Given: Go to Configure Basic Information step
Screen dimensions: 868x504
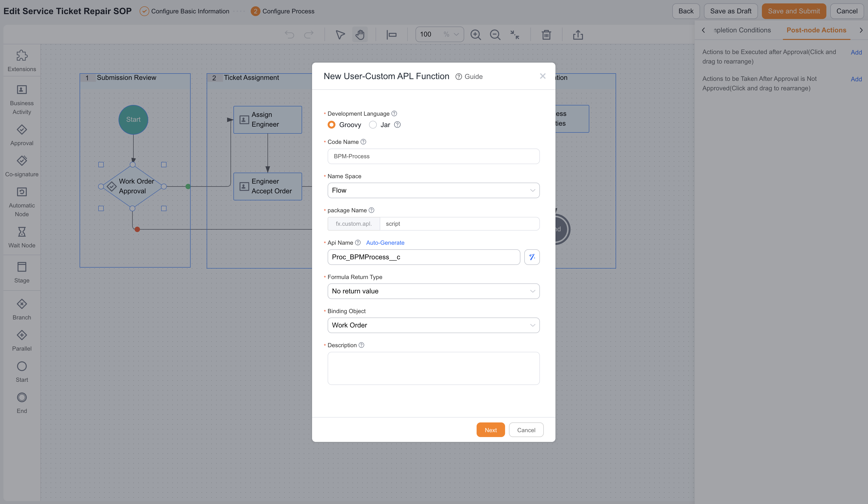Looking at the screenshot, I should coord(184,11).
